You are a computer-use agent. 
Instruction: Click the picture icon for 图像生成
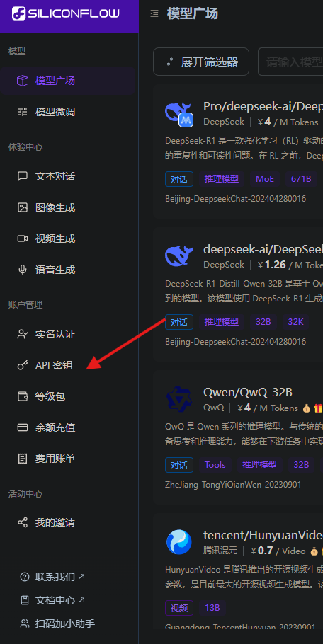(x=23, y=207)
